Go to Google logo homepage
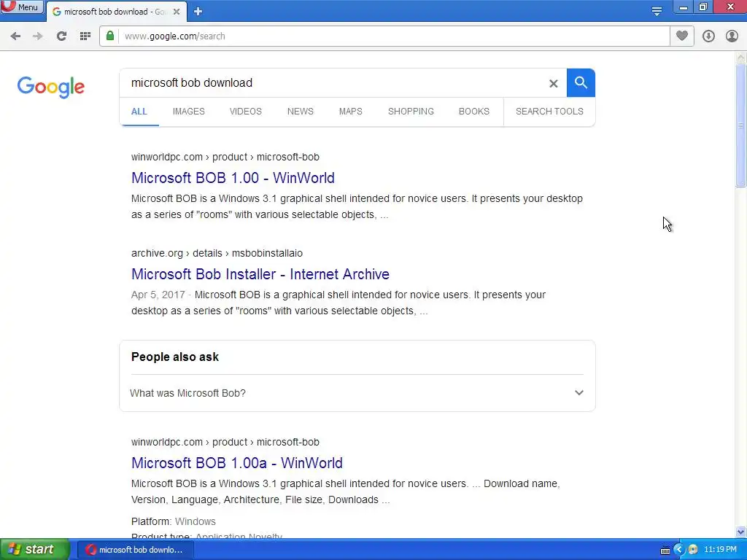This screenshot has width=747, height=560. [x=50, y=87]
